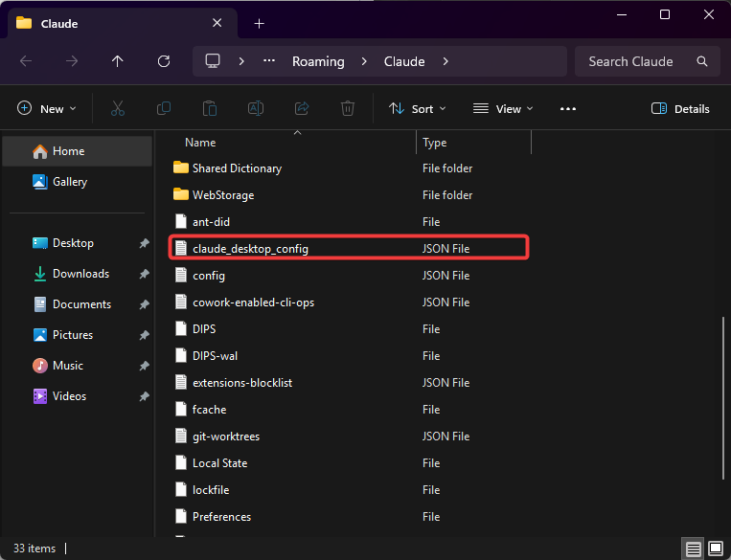731x560 pixels.
Task: Go to Home in navigation pane
Action: pos(78,151)
